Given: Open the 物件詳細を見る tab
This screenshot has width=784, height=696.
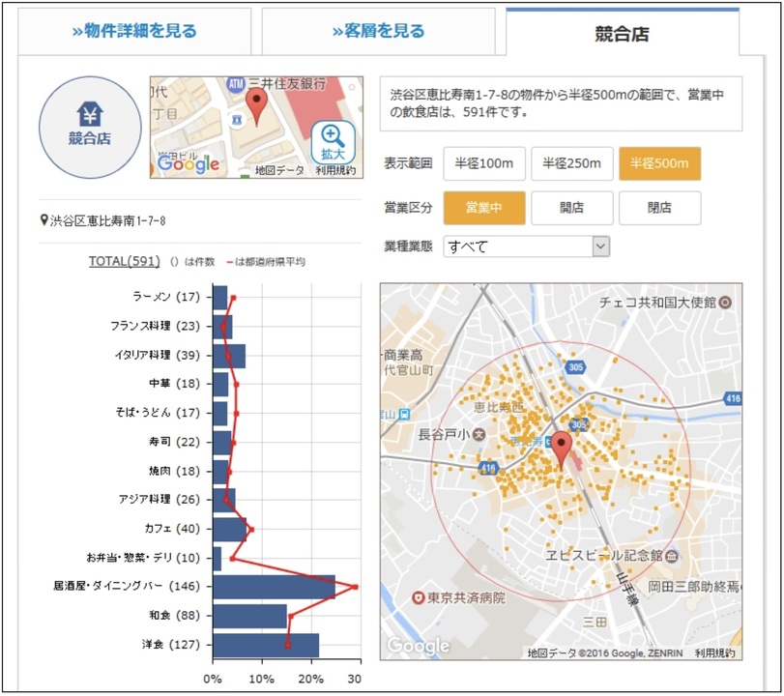Looking at the screenshot, I should click(x=134, y=31).
